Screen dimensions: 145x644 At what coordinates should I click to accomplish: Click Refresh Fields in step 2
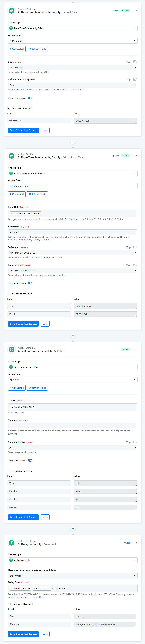tap(37, 49)
